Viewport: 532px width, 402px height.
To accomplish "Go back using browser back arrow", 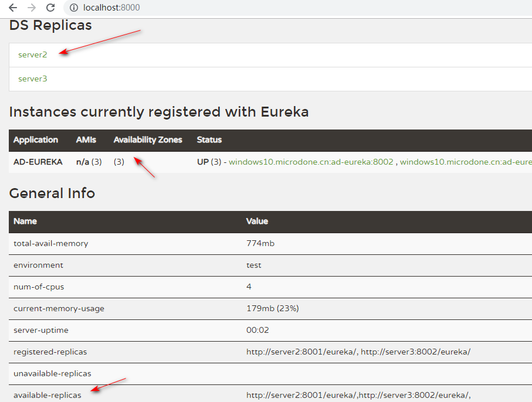I will [x=13, y=8].
